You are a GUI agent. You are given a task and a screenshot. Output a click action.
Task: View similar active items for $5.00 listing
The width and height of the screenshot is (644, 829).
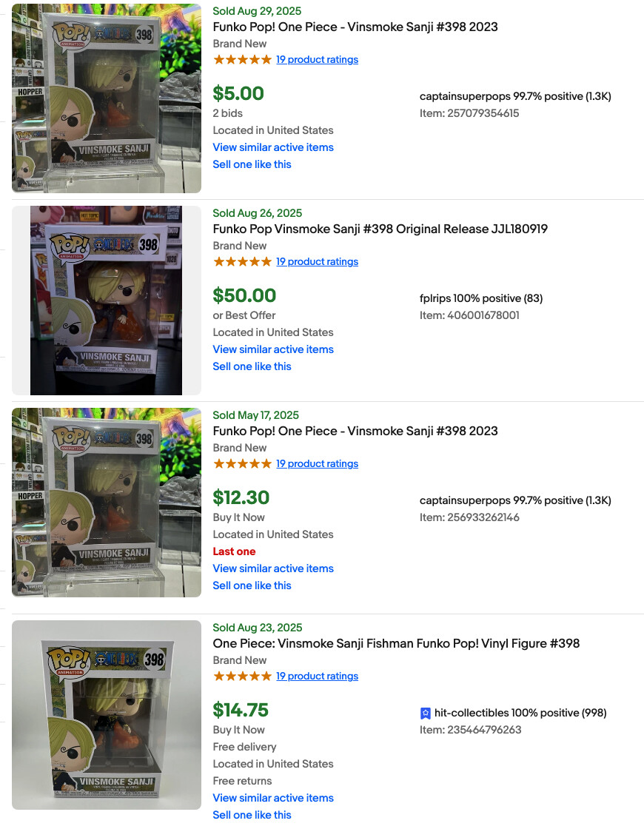tap(273, 147)
